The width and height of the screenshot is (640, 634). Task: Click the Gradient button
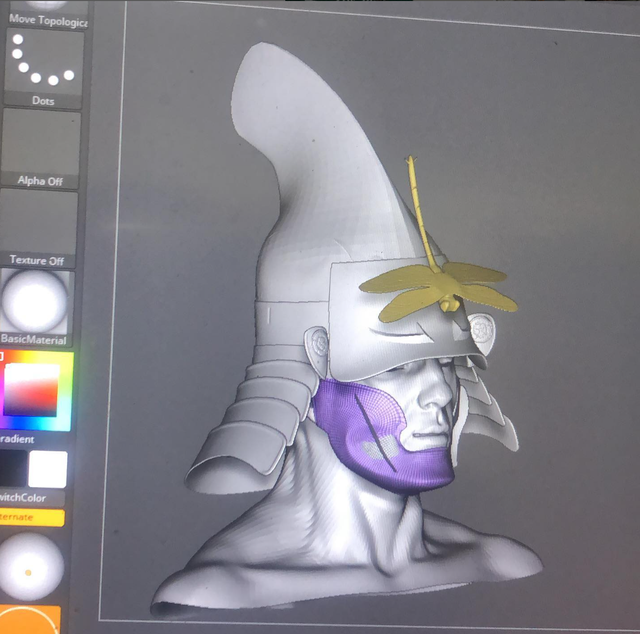point(17,439)
